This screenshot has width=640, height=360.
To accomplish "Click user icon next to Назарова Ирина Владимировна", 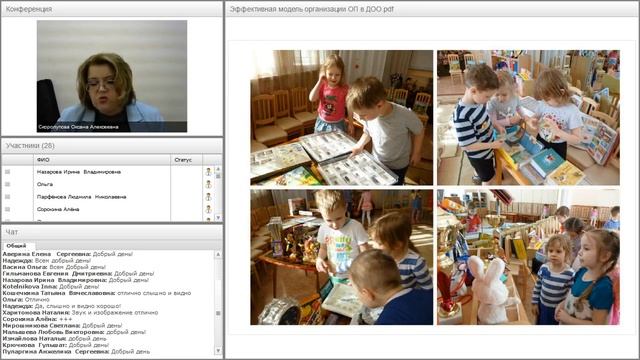I will tap(208, 172).
